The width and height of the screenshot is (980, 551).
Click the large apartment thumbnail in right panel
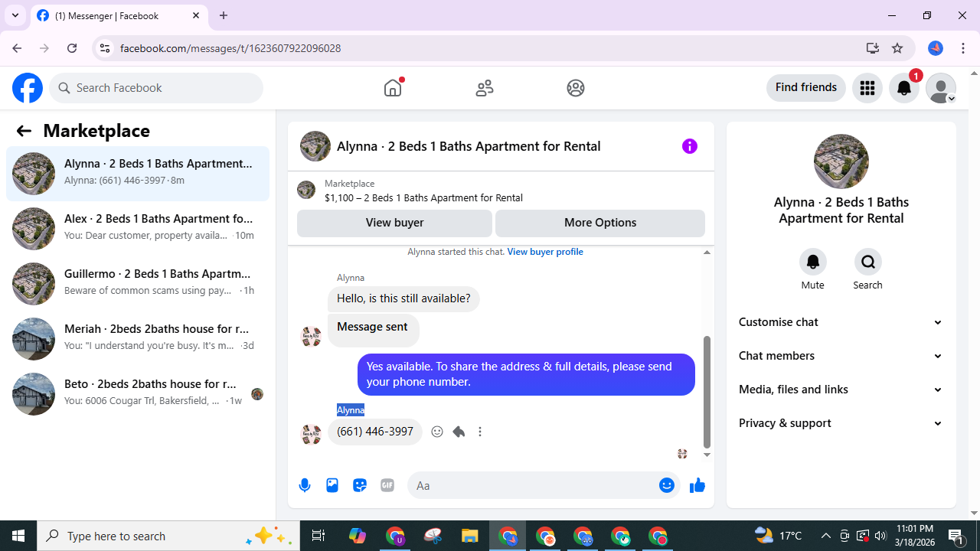click(x=841, y=161)
